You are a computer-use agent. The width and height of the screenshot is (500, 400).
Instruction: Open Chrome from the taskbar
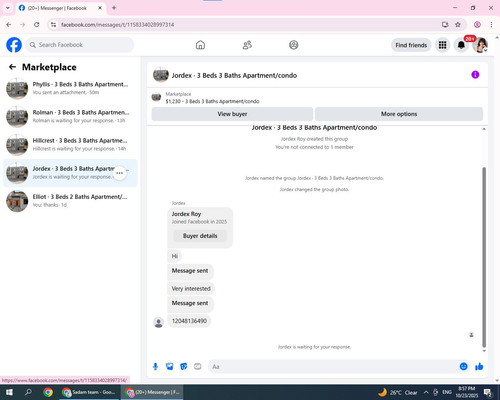pyautogui.click(x=48, y=392)
